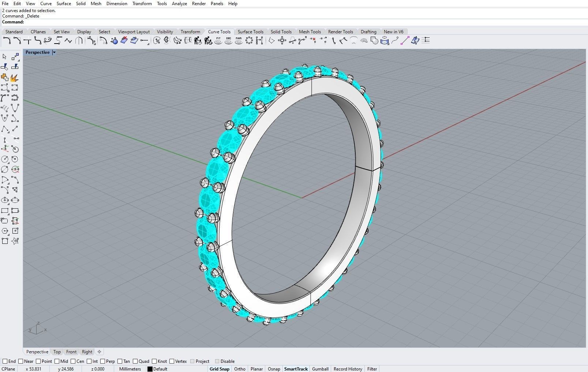588x372 pixels.
Task: Click the Change degree (DEG) icon
Action: 229,40
